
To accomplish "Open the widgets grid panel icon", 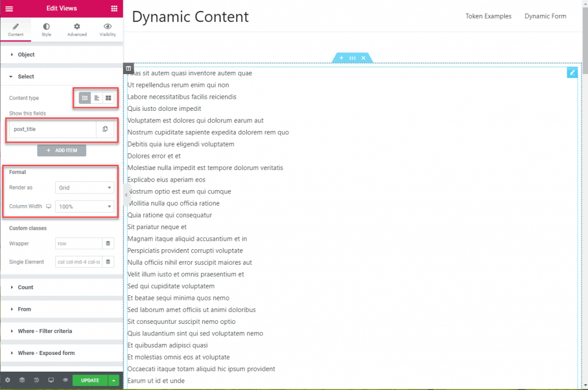I will (x=114, y=9).
